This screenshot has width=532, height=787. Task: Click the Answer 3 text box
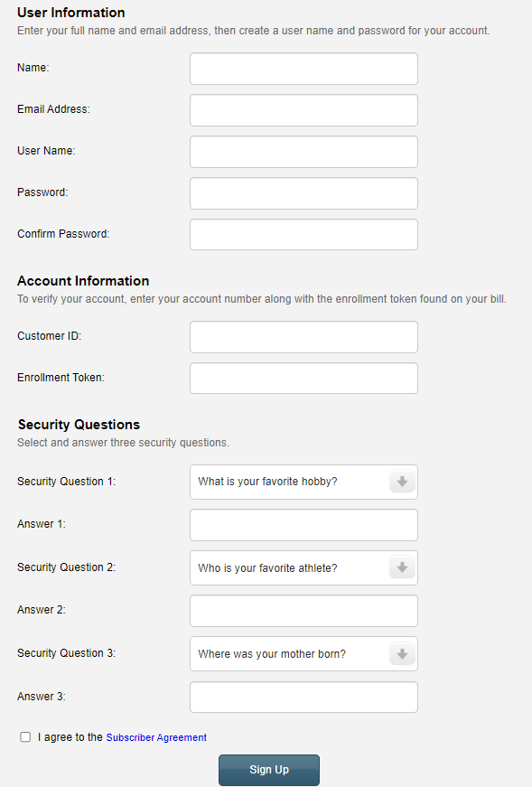tap(303, 697)
